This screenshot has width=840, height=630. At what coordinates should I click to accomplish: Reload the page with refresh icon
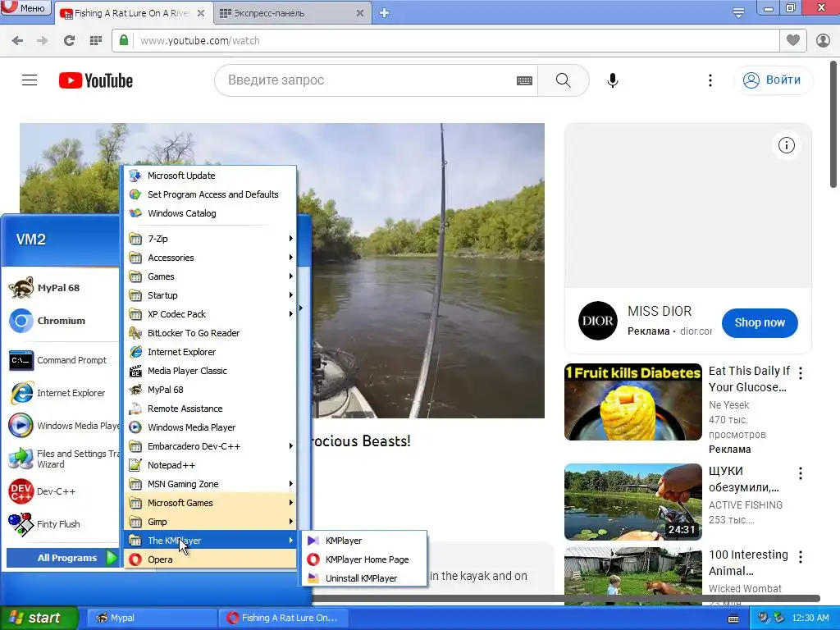(x=69, y=41)
